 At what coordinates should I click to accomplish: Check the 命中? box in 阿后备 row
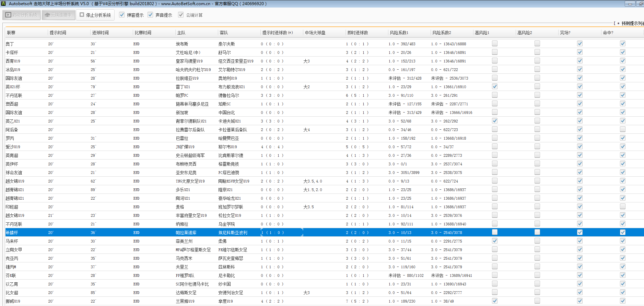point(622,129)
